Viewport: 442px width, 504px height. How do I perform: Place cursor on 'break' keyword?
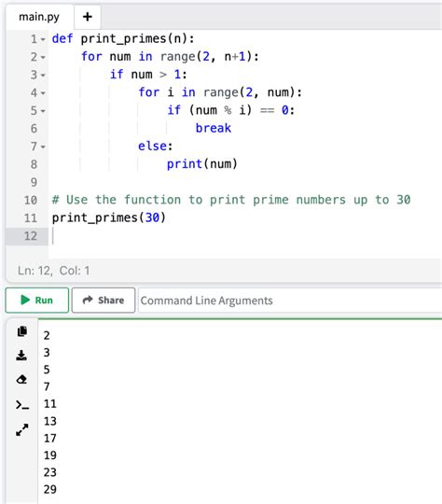pos(214,128)
